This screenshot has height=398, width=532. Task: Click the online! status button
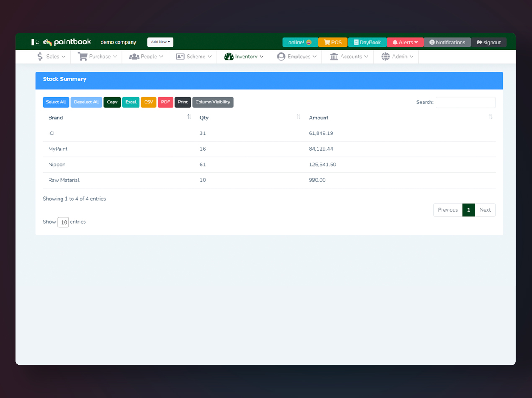(300, 42)
